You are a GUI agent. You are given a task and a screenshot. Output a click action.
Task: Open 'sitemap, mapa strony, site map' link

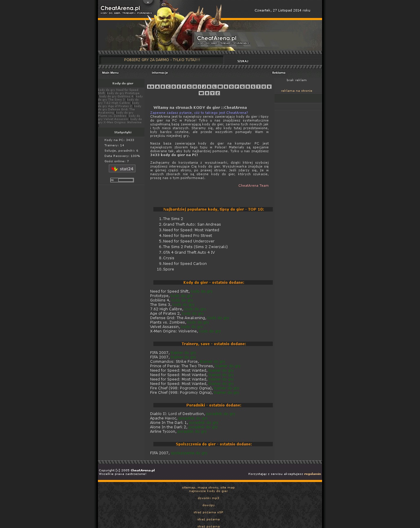click(208, 488)
